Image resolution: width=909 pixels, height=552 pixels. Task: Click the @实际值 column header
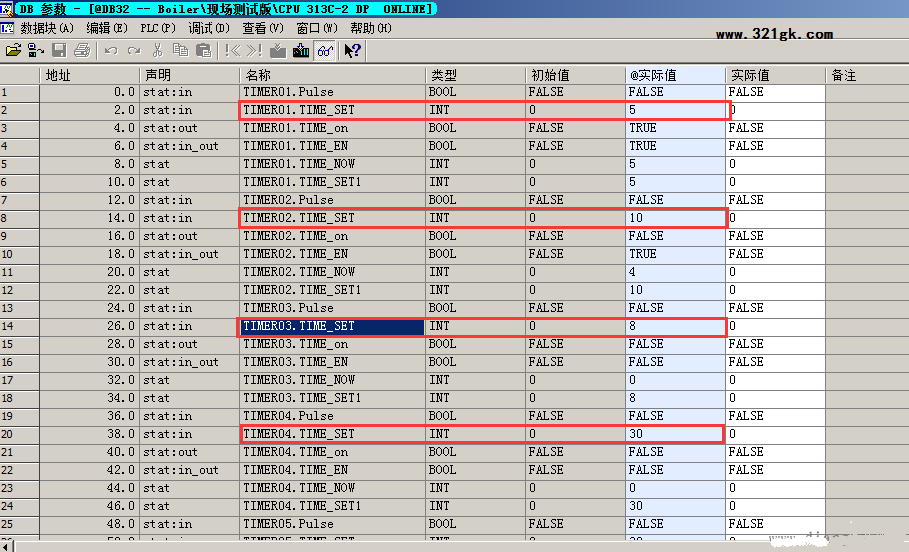pyautogui.click(x=674, y=75)
